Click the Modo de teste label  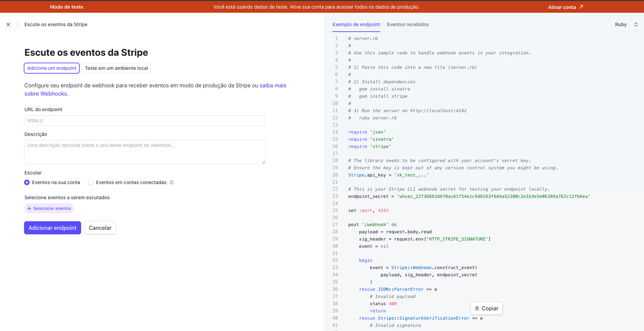click(67, 7)
